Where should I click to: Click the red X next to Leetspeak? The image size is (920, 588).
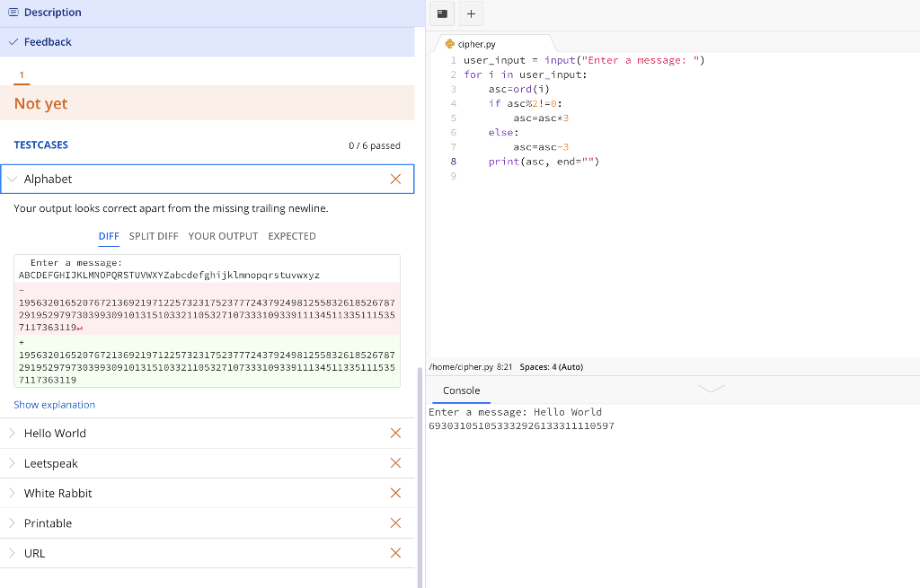395,462
